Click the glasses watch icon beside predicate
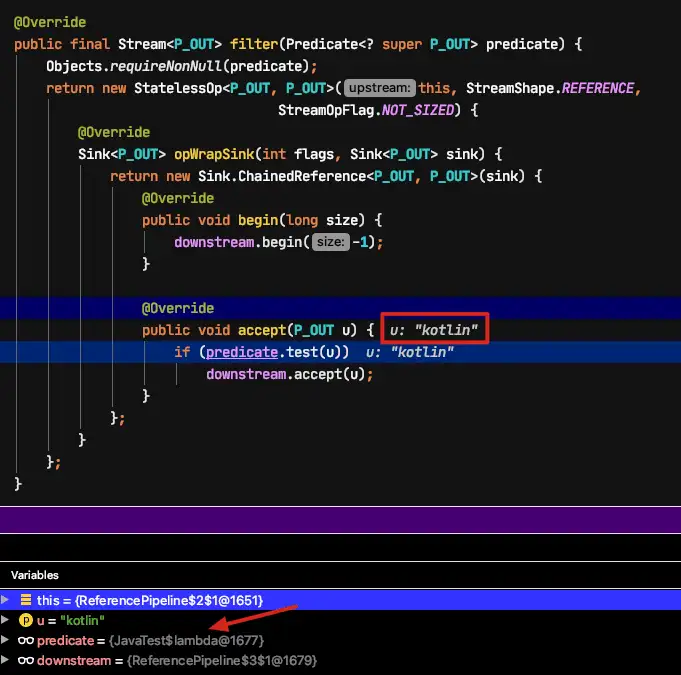The height and width of the screenshot is (675, 681). coord(26,640)
